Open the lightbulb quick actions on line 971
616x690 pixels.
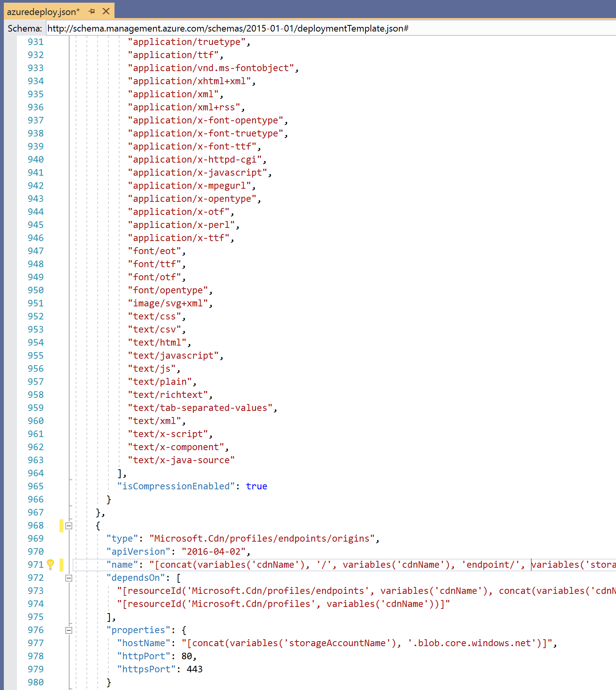point(50,564)
